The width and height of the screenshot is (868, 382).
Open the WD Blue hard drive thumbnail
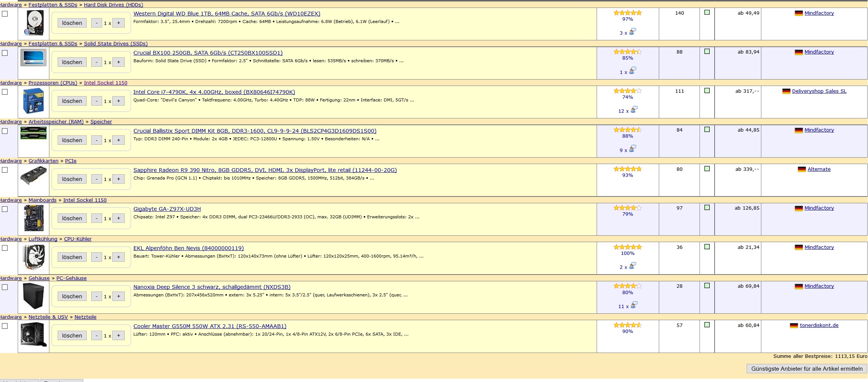[x=34, y=23]
